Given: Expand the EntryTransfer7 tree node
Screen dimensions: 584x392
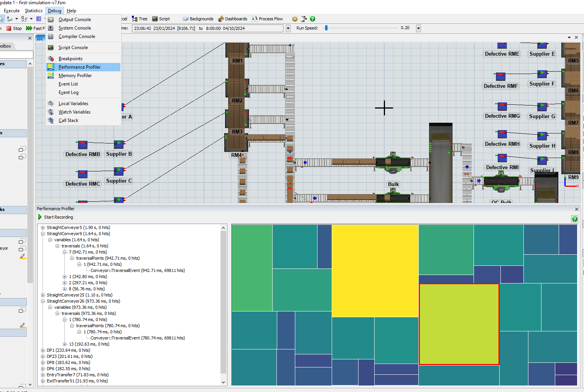Looking at the screenshot, I should (43, 375).
